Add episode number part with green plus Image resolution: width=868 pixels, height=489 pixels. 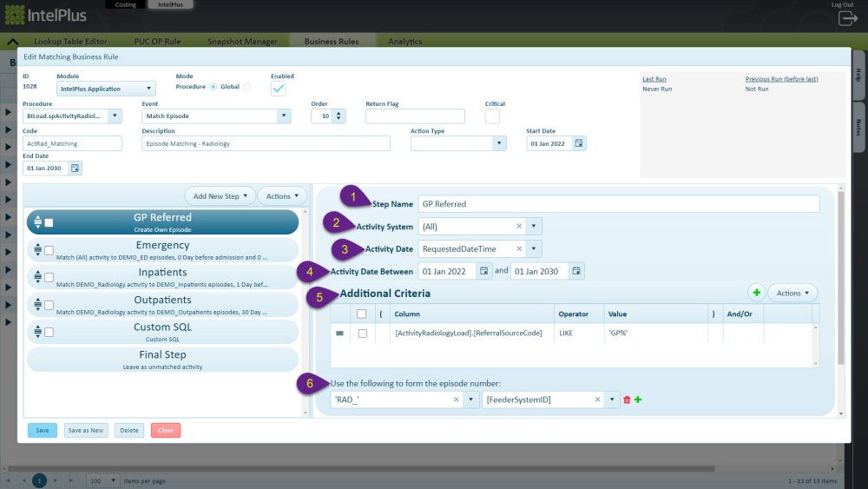[638, 400]
